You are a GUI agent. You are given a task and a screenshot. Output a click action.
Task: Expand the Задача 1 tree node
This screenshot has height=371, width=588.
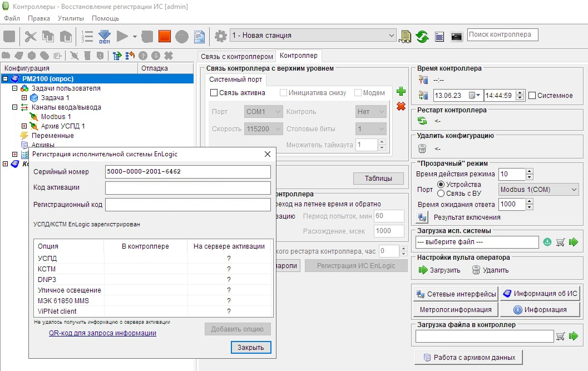[24, 97]
